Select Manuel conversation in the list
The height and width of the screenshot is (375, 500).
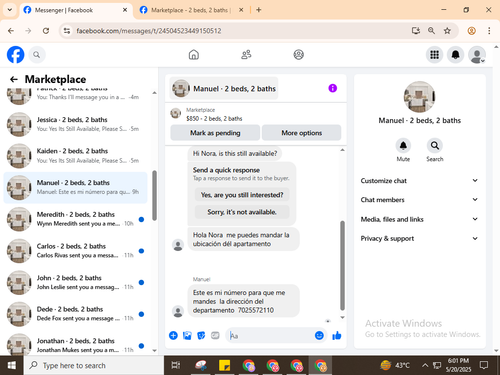point(75,187)
